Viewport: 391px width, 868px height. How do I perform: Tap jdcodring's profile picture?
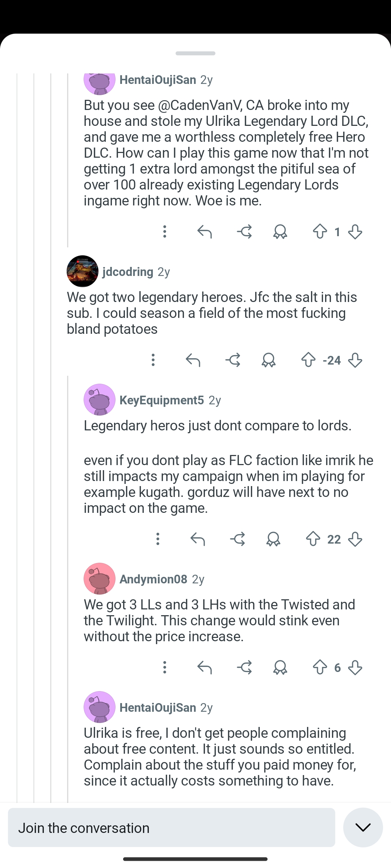tap(83, 271)
